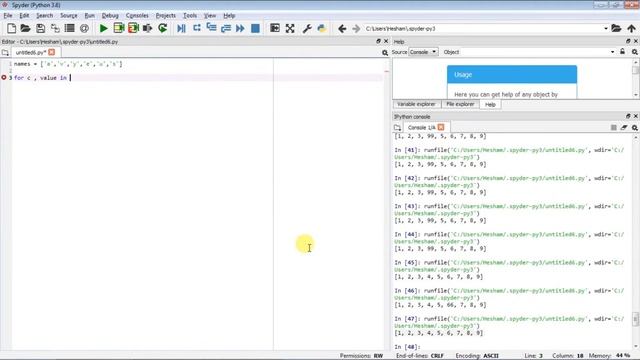Open IPython console options icon
The width and height of the screenshot is (640, 360).
point(635,128)
